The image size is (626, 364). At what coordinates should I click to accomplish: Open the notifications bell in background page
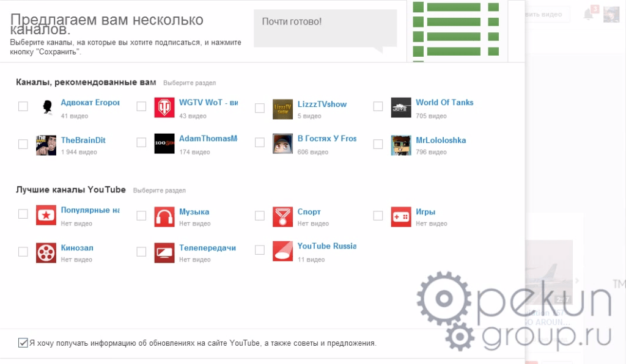point(588,15)
